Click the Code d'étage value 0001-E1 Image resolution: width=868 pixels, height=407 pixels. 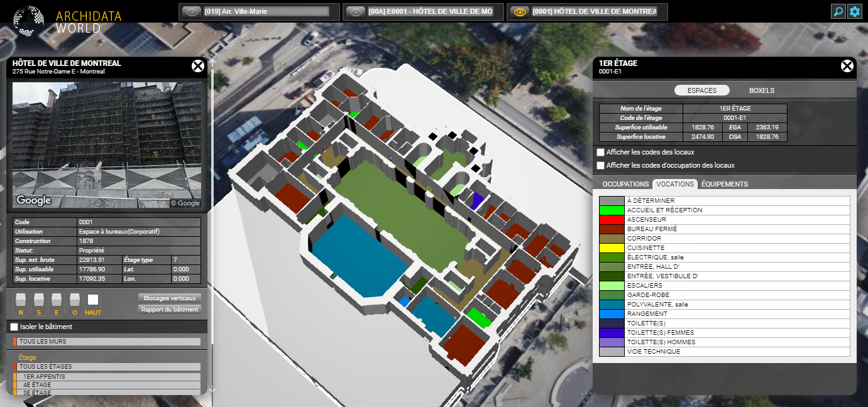735,118
